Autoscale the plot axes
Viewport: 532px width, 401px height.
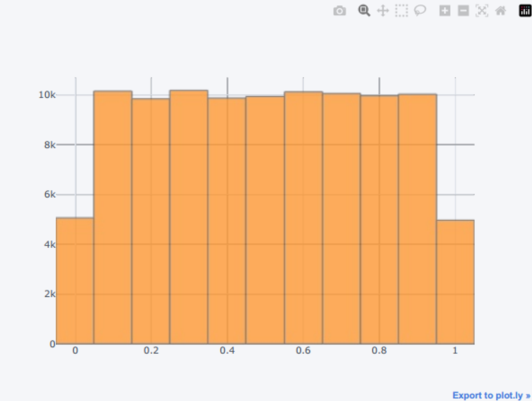pos(482,11)
